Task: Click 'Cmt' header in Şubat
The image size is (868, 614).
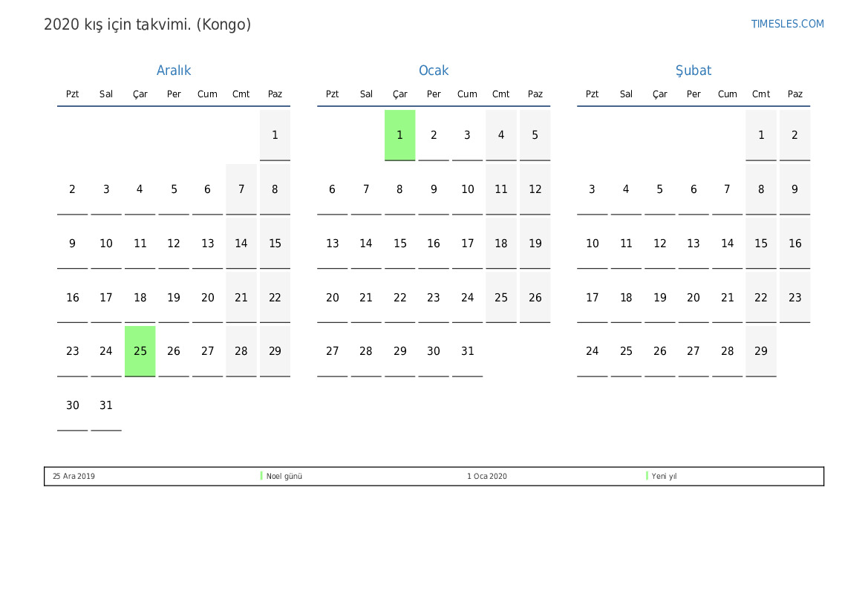Action: pos(761,94)
